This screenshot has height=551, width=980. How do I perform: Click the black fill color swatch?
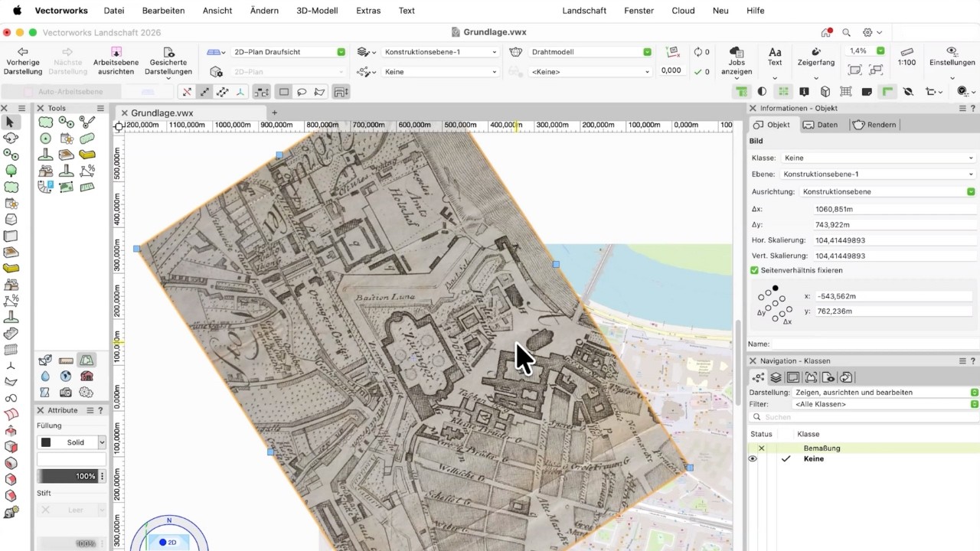46,442
